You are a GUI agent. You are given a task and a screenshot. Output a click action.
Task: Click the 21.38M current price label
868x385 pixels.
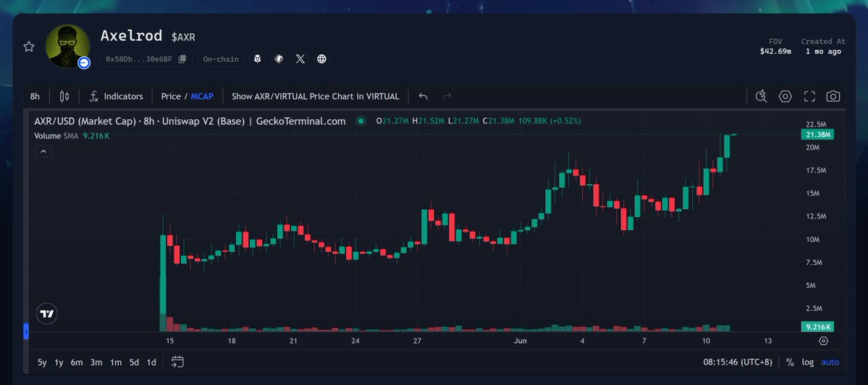point(817,135)
